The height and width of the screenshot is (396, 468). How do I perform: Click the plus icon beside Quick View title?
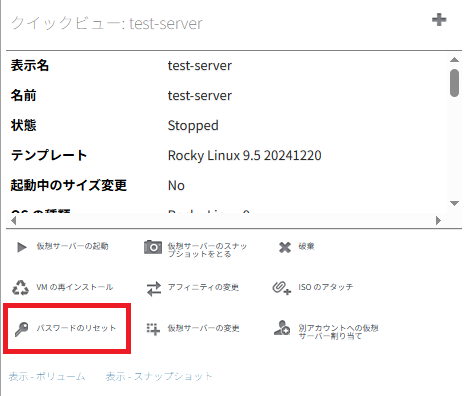pos(439,20)
